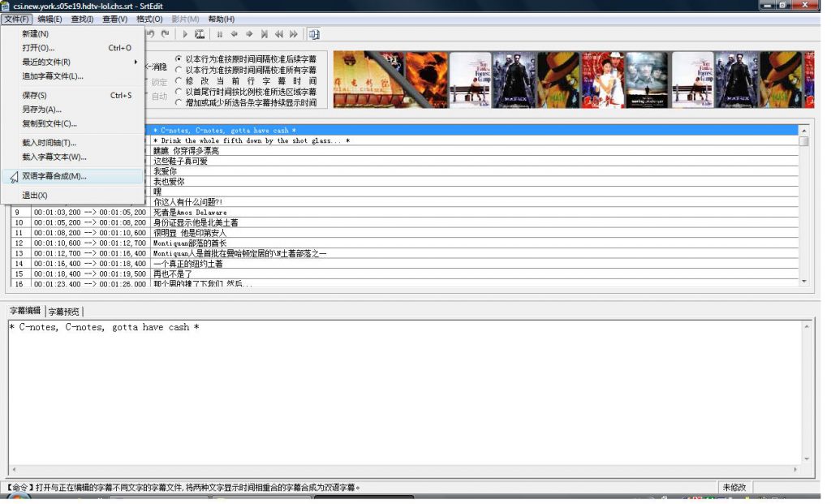This screenshot has width=831, height=504.
Task: Click the rewind double-arrow toolbar icon
Action: (278, 34)
